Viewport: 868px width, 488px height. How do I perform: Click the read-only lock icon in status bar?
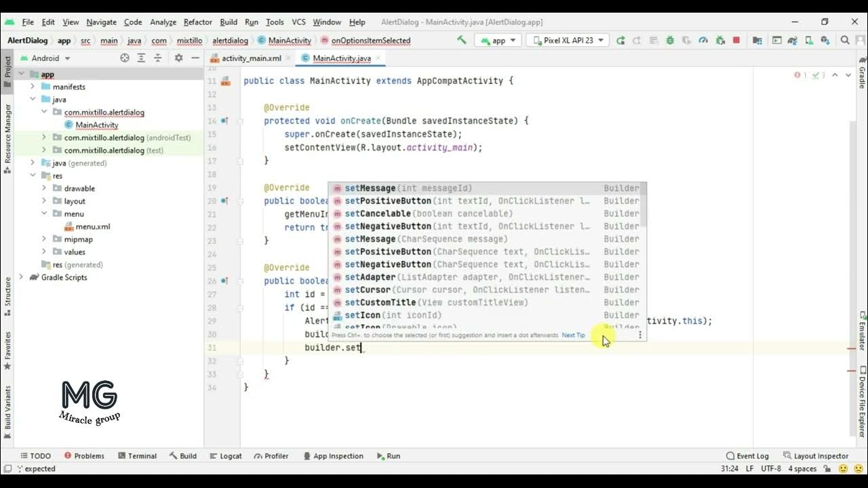click(x=827, y=468)
